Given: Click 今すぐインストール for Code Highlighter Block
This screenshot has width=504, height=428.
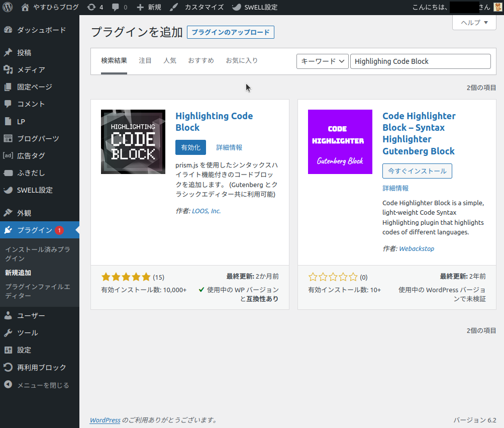Looking at the screenshot, I should 417,171.
